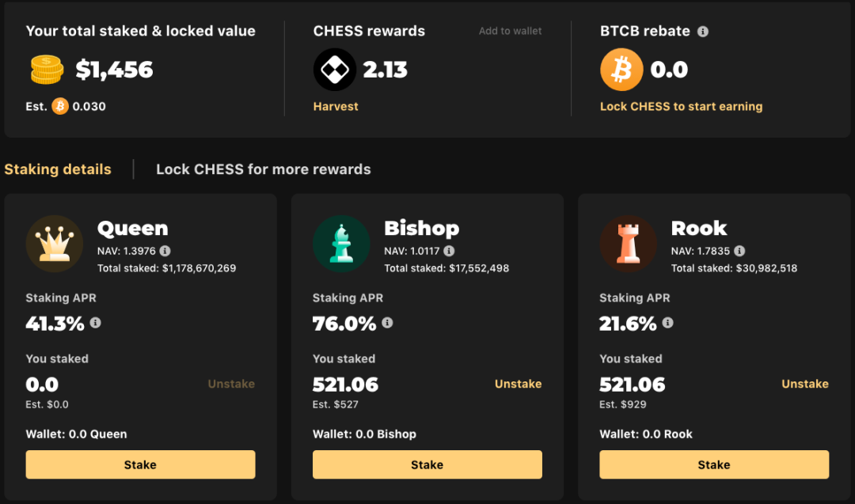Screen dimensions: 855x504
Task: Stake Queen tokens
Action: (140, 464)
